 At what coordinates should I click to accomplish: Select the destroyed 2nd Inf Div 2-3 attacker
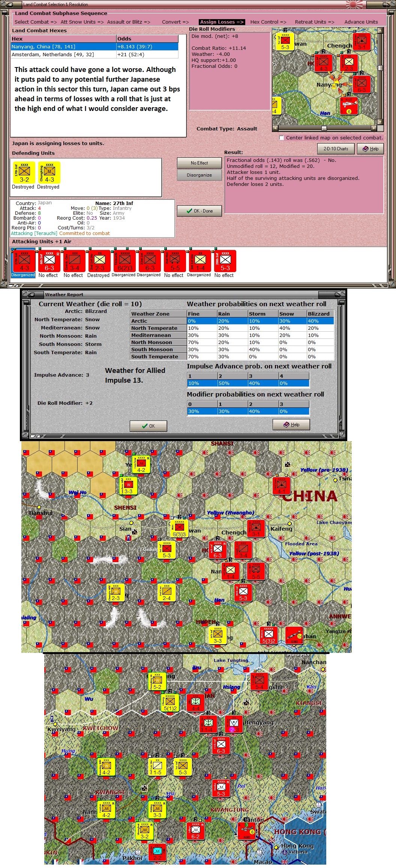(99, 261)
